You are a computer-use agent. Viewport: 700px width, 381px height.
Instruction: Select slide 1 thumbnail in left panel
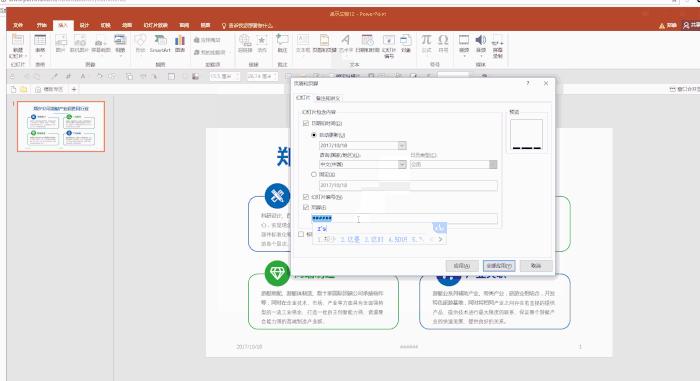61,126
